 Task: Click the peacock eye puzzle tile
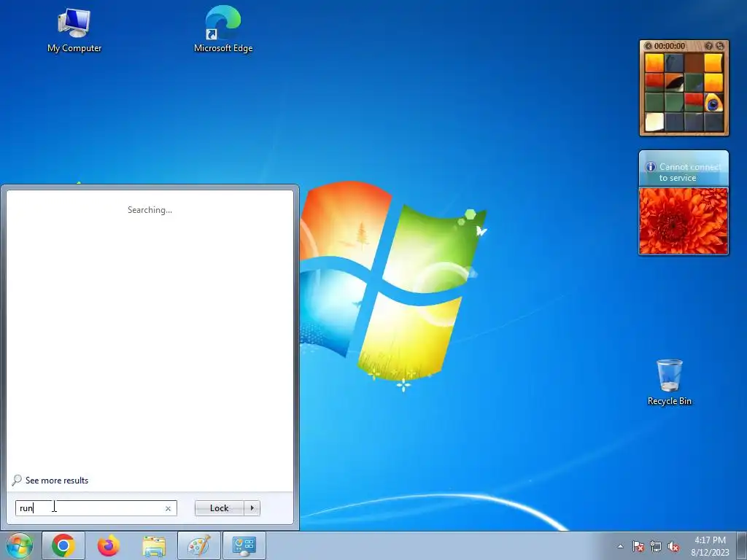(x=713, y=102)
